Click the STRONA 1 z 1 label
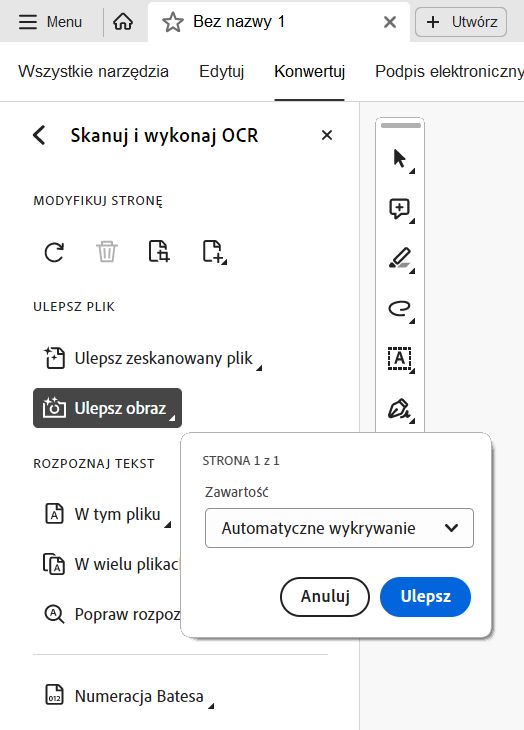Screen dimensions: 524x730 [241, 461]
